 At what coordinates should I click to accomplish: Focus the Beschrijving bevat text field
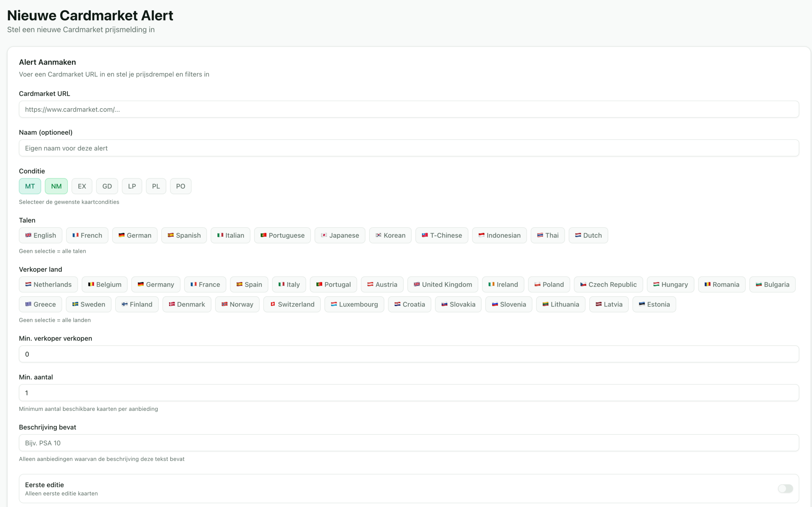coord(409,443)
